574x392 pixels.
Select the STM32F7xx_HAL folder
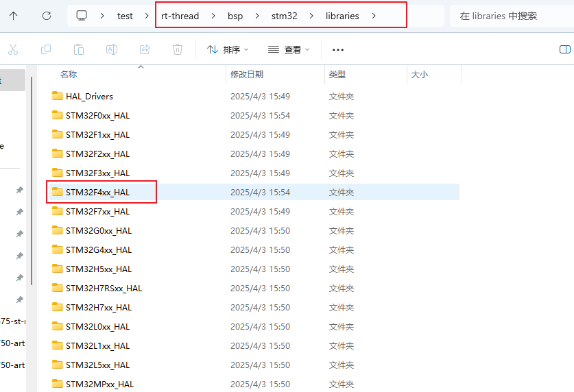[x=98, y=211]
